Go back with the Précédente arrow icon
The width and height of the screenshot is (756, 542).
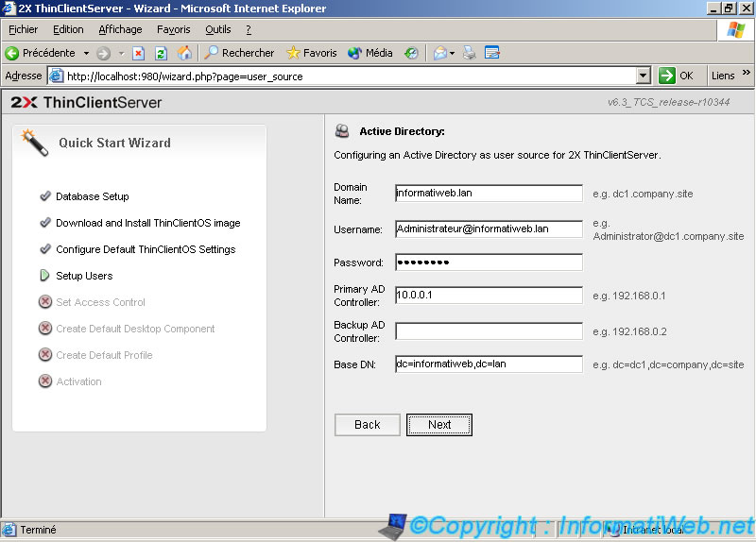pyautogui.click(x=12, y=53)
